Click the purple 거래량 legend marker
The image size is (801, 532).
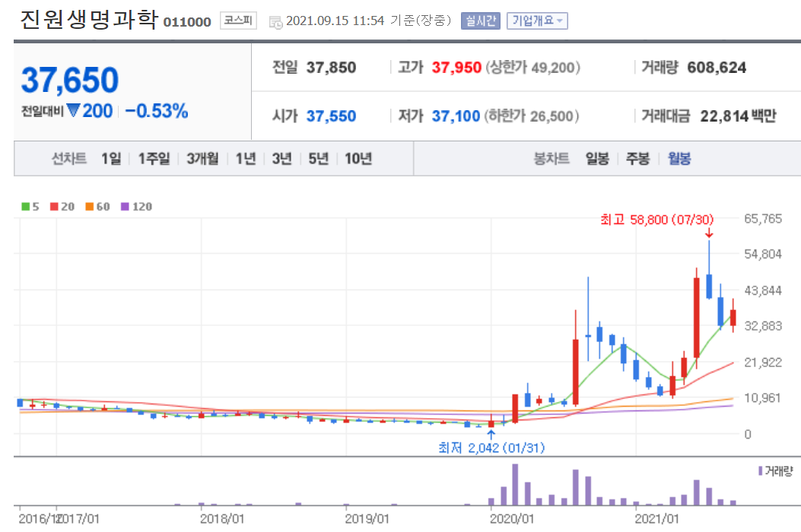(x=761, y=470)
